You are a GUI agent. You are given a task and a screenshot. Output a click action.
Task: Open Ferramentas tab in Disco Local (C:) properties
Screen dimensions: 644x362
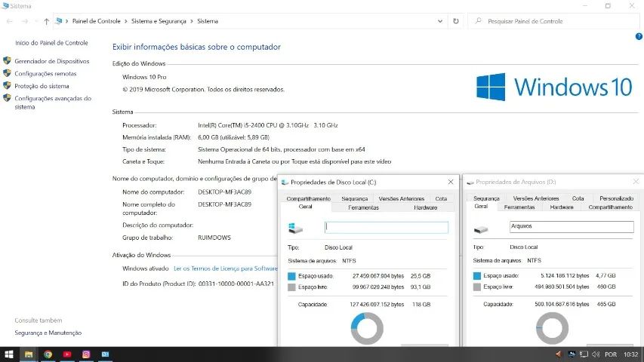coord(363,207)
